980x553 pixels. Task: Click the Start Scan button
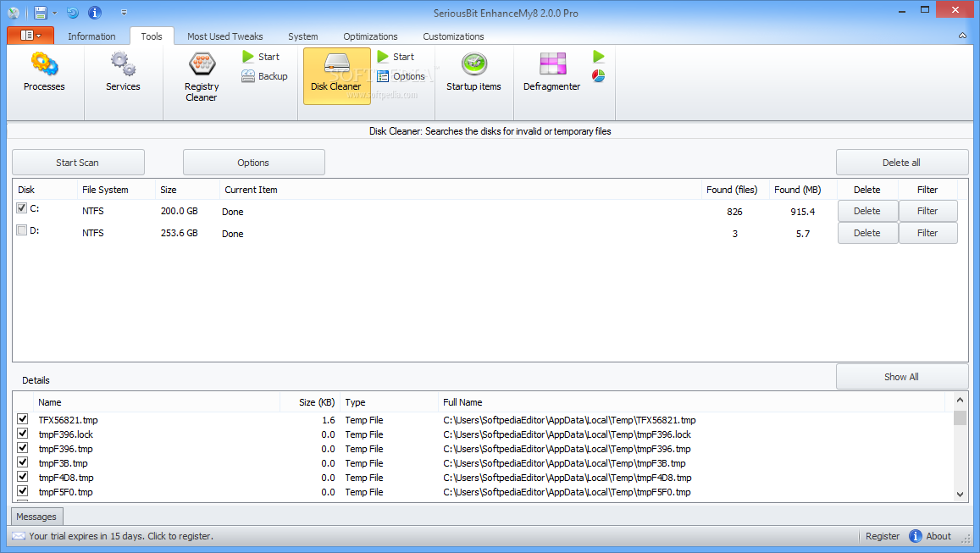pyautogui.click(x=78, y=163)
